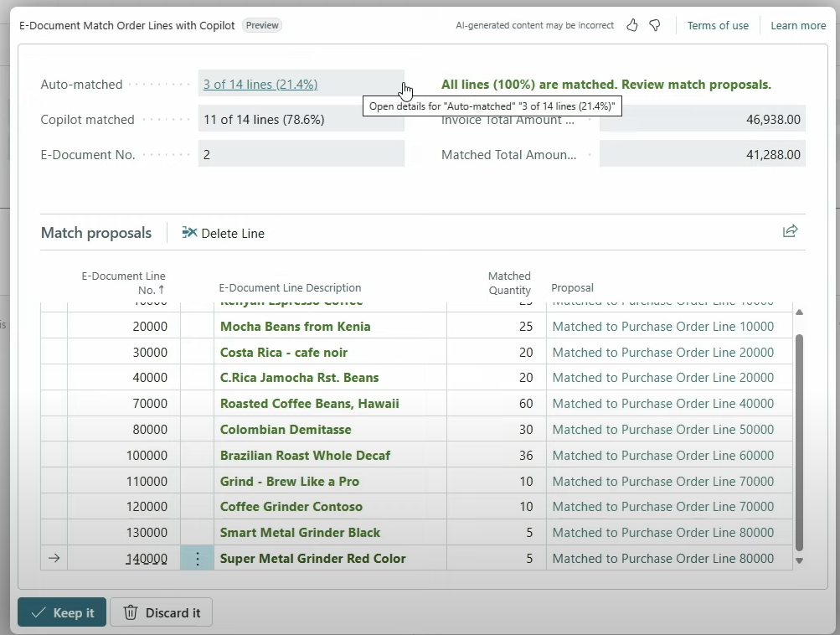The height and width of the screenshot is (635, 840).
Task: Click Delete Line action
Action: click(x=224, y=233)
